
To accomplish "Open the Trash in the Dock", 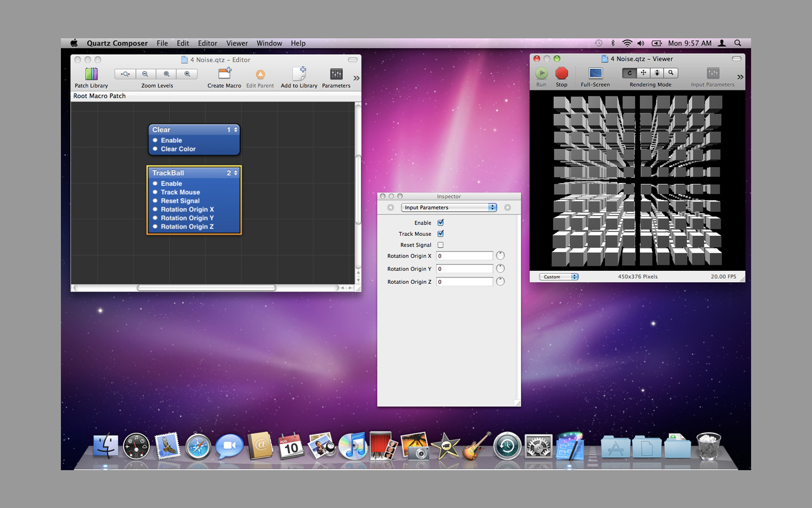I will 709,446.
